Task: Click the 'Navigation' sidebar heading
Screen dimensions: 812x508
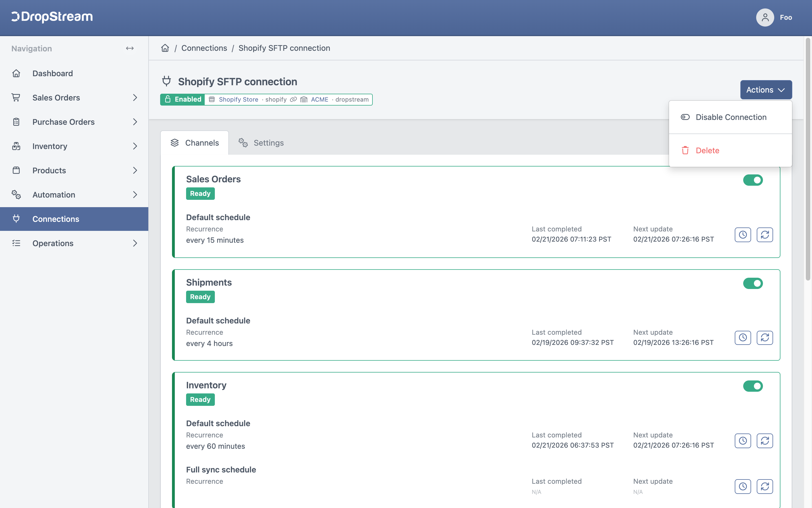Action: 32,48
